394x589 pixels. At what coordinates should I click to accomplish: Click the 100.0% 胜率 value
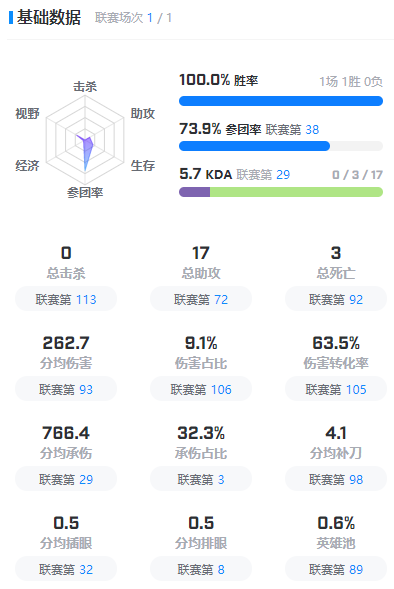point(219,80)
